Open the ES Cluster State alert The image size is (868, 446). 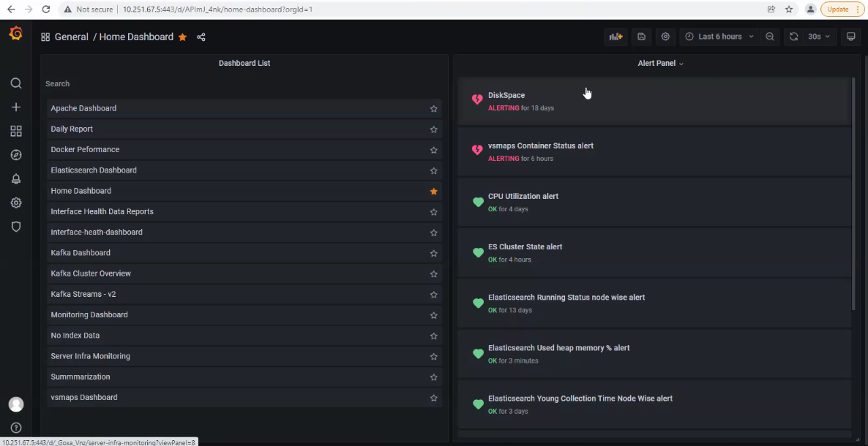click(654, 252)
